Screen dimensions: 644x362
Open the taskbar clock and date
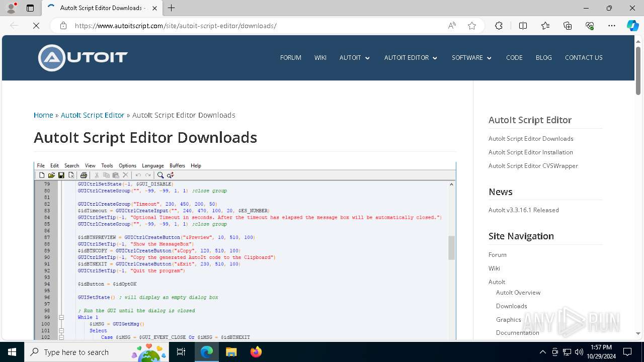pos(601,352)
